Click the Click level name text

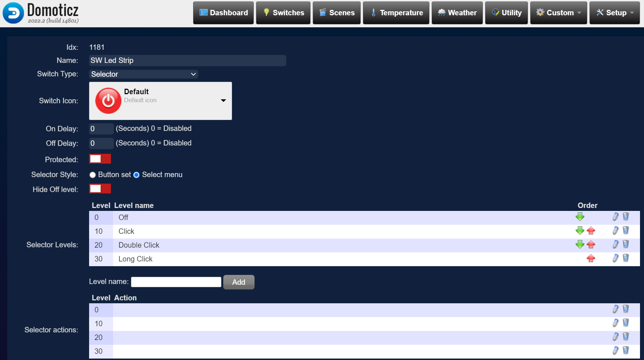tap(126, 231)
